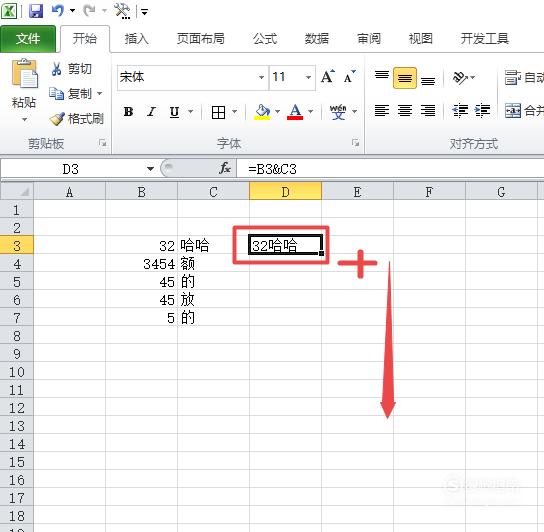The image size is (544, 532).
Task: Select Align Text Right icon
Action: (x=428, y=111)
